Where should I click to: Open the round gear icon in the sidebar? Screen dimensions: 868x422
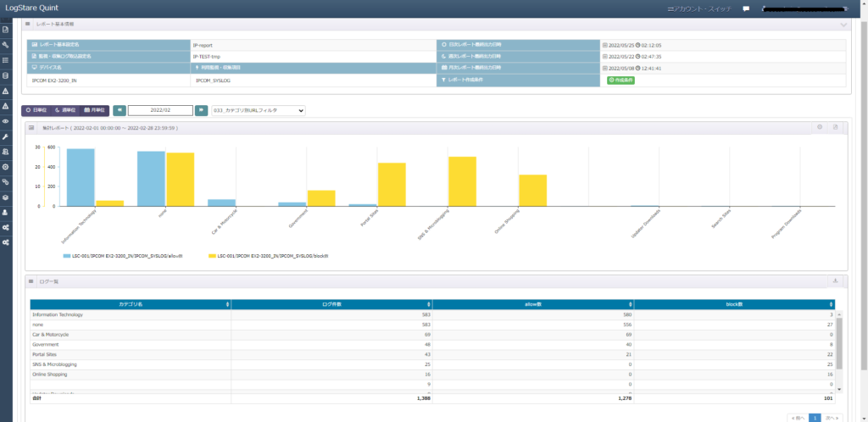(x=6, y=166)
